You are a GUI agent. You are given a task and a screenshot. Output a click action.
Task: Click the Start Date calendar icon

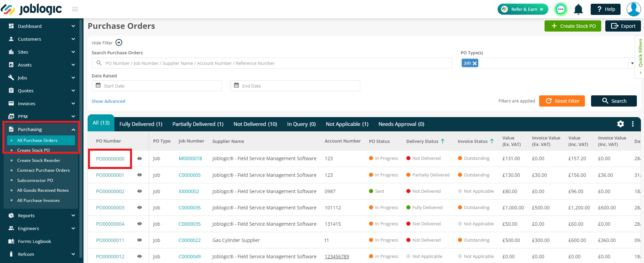point(98,86)
